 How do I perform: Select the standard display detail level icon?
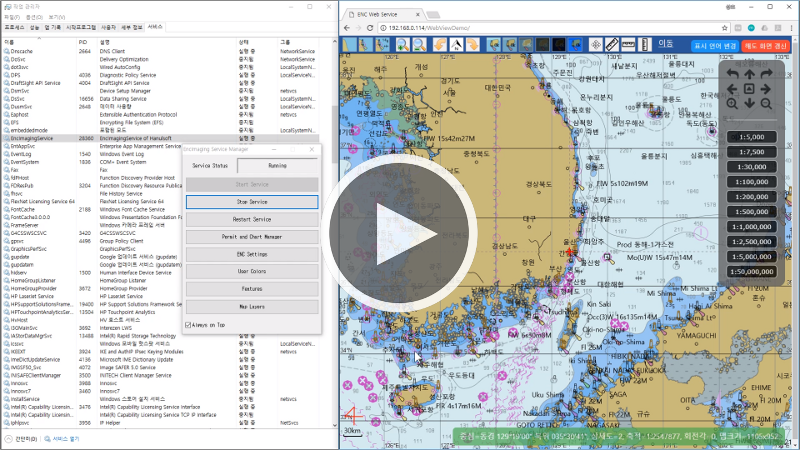click(365, 45)
